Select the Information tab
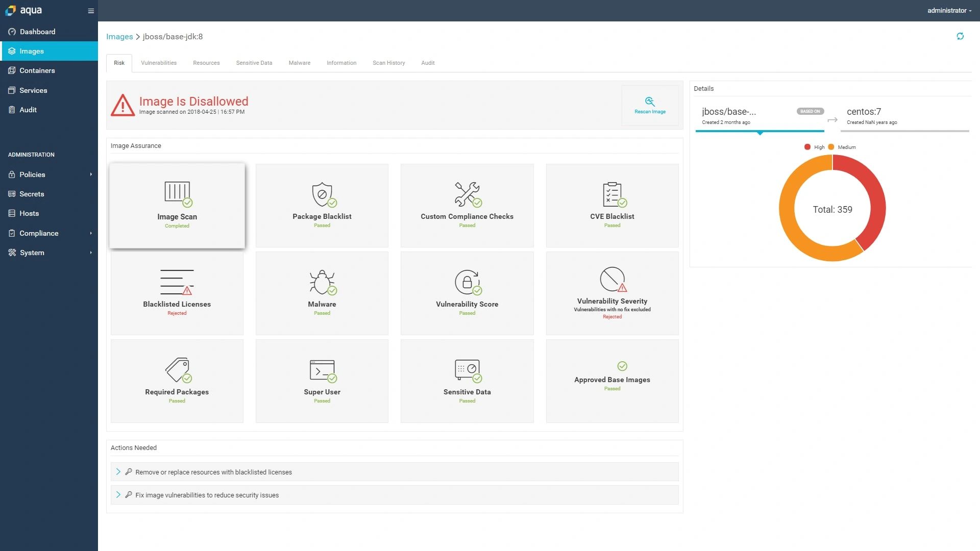This screenshot has width=980, height=551. pos(341,63)
